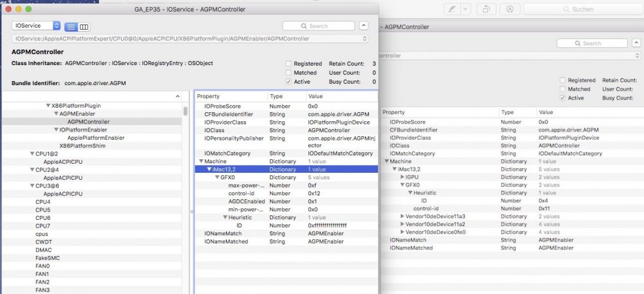The image size is (644, 294).
Task: Toggle Active checkbox in front window
Action: click(289, 82)
